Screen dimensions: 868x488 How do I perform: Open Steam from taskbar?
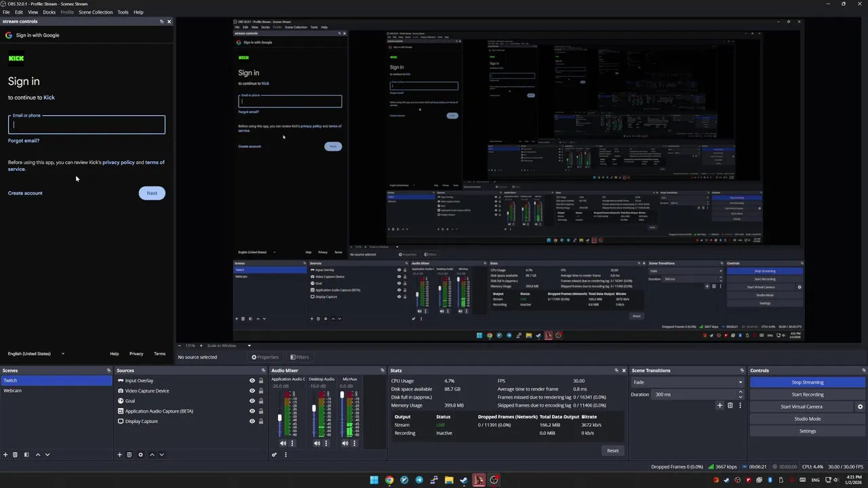coord(464,480)
